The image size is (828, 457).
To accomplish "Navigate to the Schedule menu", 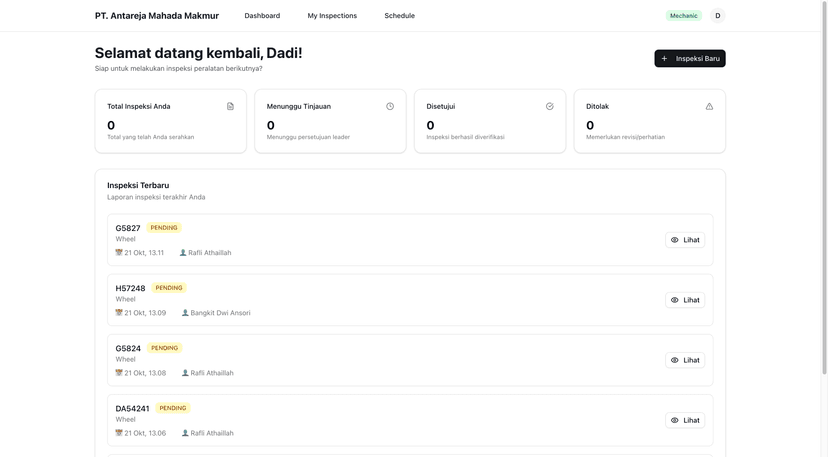I will pyautogui.click(x=399, y=16).
